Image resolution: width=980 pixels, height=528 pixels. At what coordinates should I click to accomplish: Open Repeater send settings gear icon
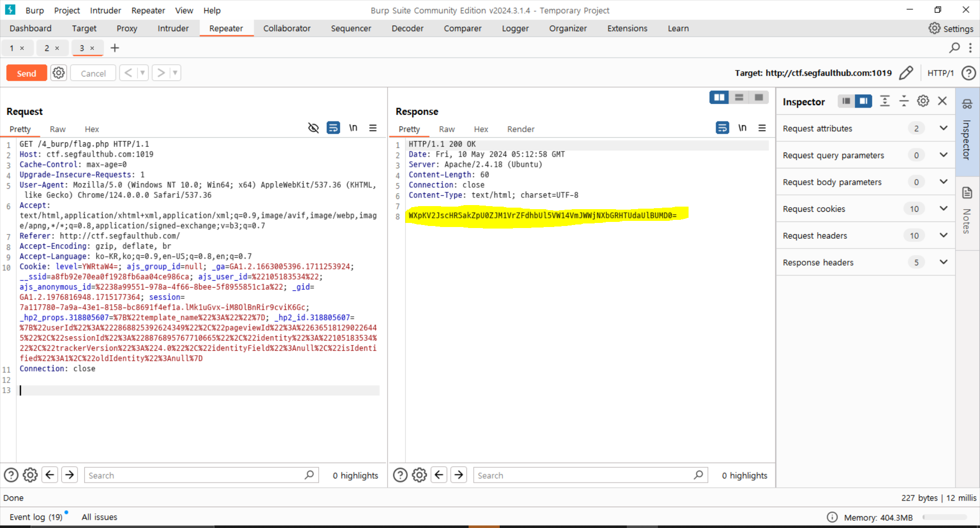[x=59, y=73]
